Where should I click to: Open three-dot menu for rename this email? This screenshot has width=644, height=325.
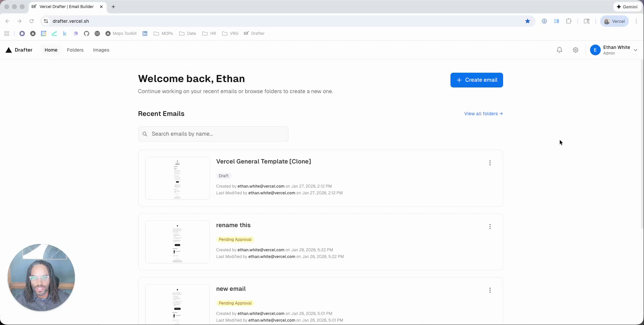click(x=490, y=226)
